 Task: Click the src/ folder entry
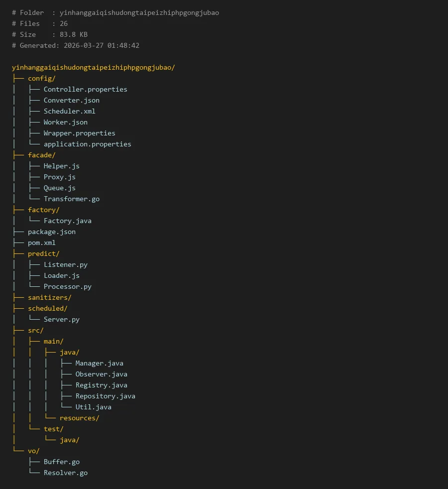click(35, 331)
